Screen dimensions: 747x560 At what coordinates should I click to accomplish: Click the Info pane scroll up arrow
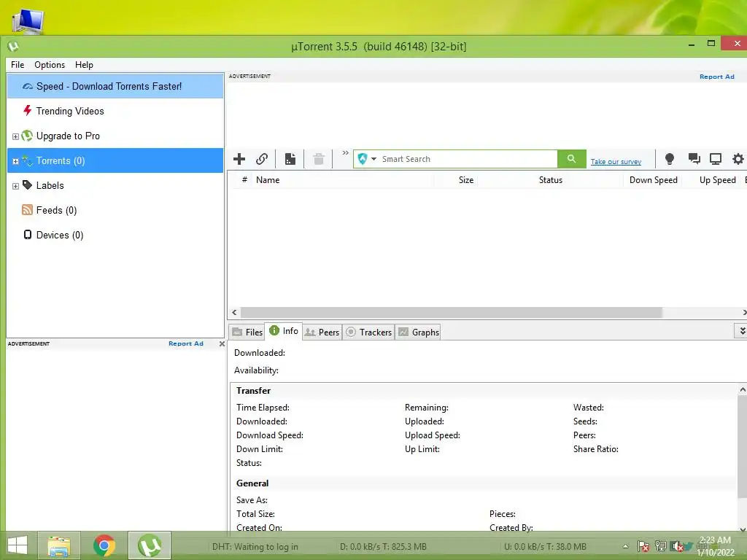click(x=742, y=389)
